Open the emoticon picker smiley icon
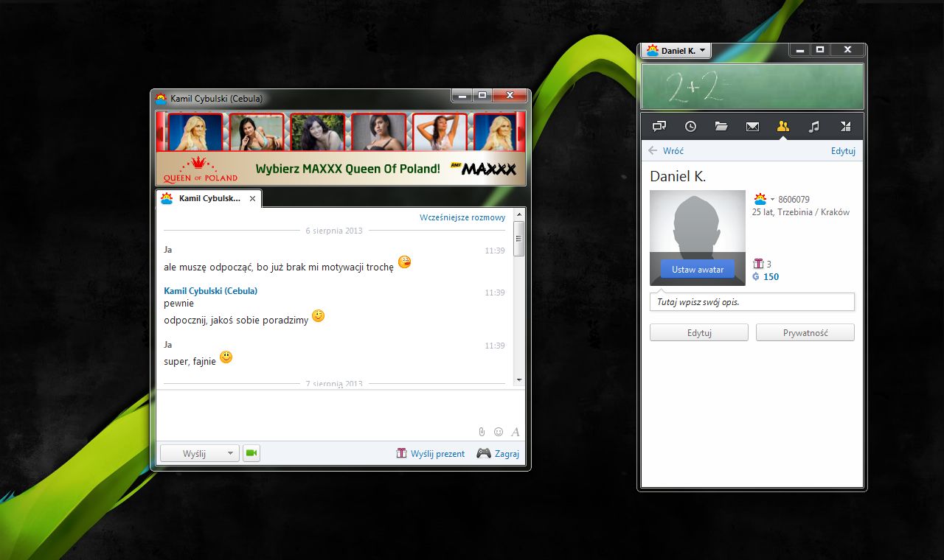The height and width of the screenshot is (560, 944). tap(499, 432)
